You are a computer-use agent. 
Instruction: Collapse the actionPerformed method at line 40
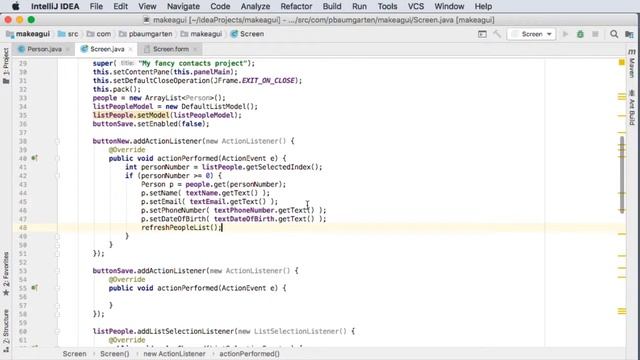tap(57, 158)
